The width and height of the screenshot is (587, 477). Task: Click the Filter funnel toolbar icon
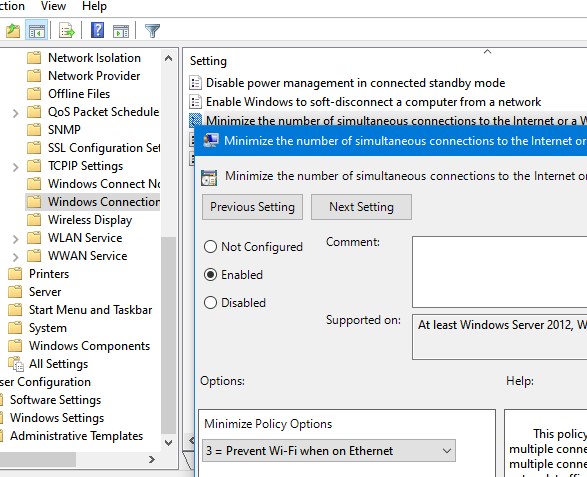(152, 31)
